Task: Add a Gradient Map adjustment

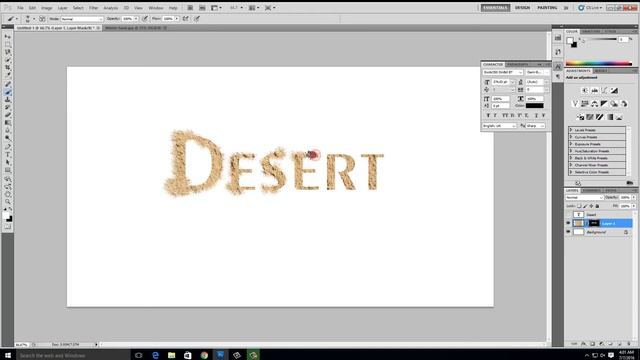Action: tap(609, 117)
